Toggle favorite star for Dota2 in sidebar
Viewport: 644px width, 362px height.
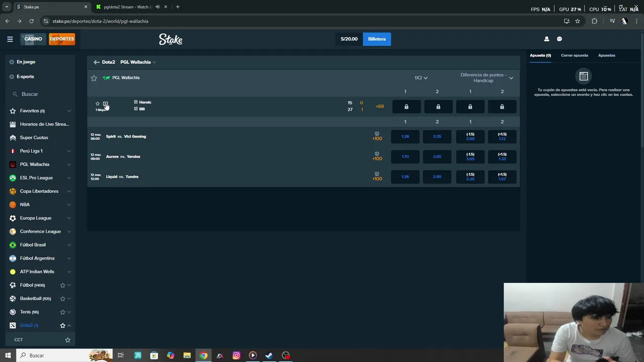63,325
